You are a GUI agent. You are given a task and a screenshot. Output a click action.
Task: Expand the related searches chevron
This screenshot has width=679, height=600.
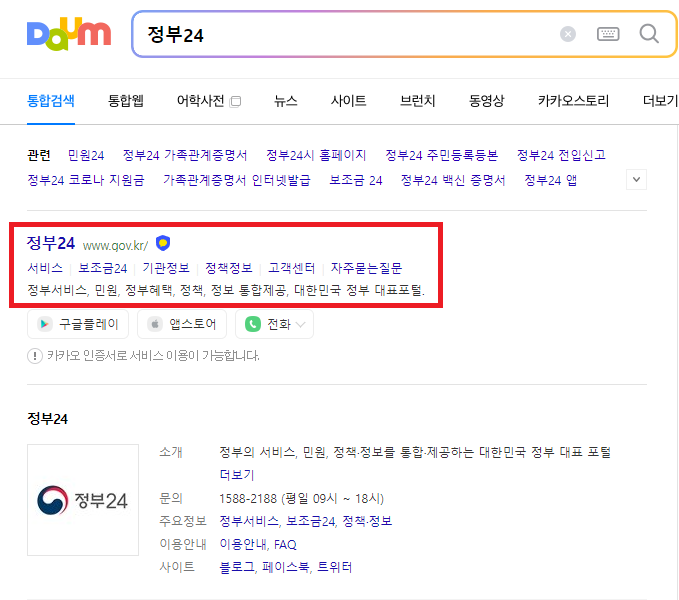click(636, 179)
